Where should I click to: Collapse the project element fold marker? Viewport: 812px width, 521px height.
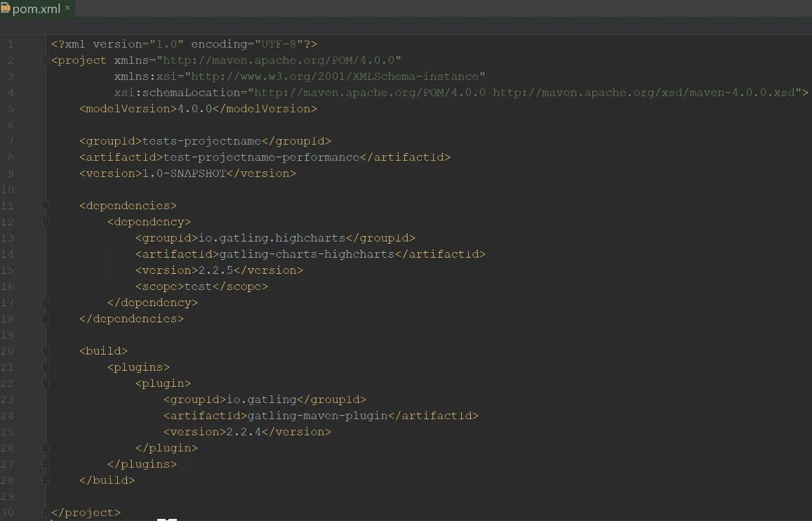pyautogui.click(x=46, y=60)
